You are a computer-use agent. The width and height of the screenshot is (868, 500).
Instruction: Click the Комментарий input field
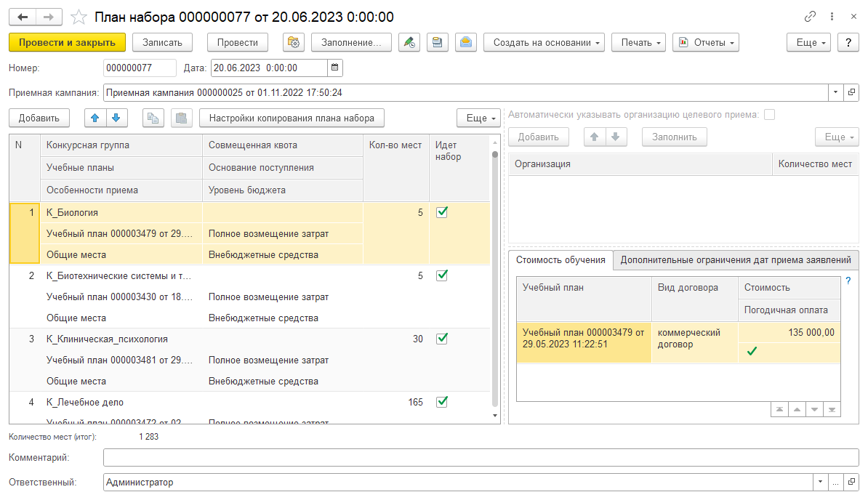481,457
